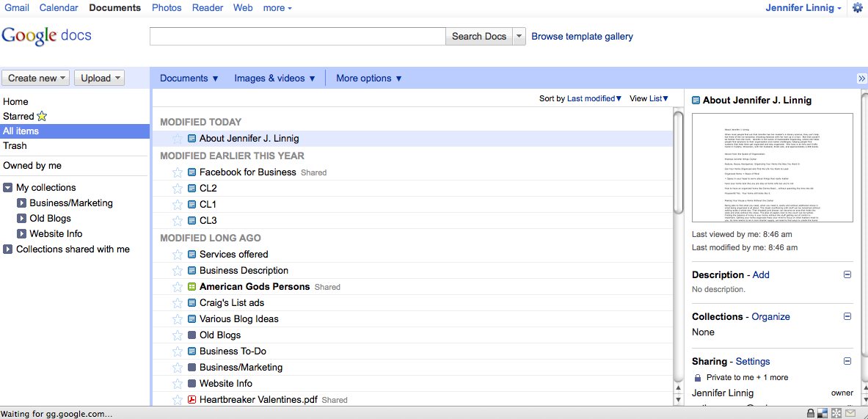Viewport: 868px width, 419px height.
Task: Star the Craig's List ads document
Action: [x=177, y=303]
